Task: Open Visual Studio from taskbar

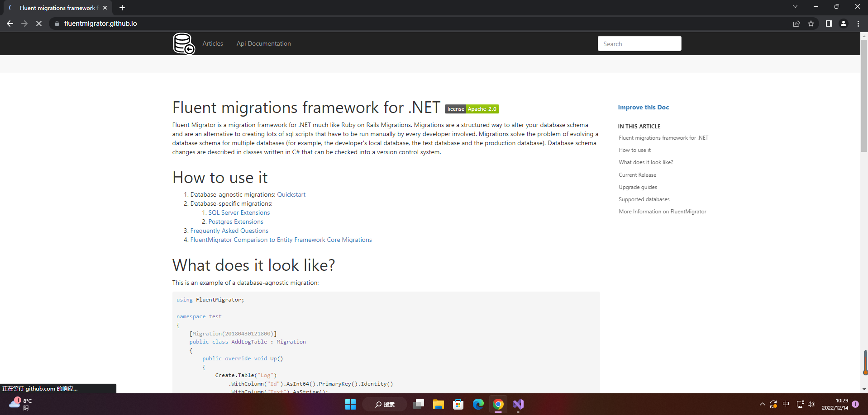Action: pos(518,404)
